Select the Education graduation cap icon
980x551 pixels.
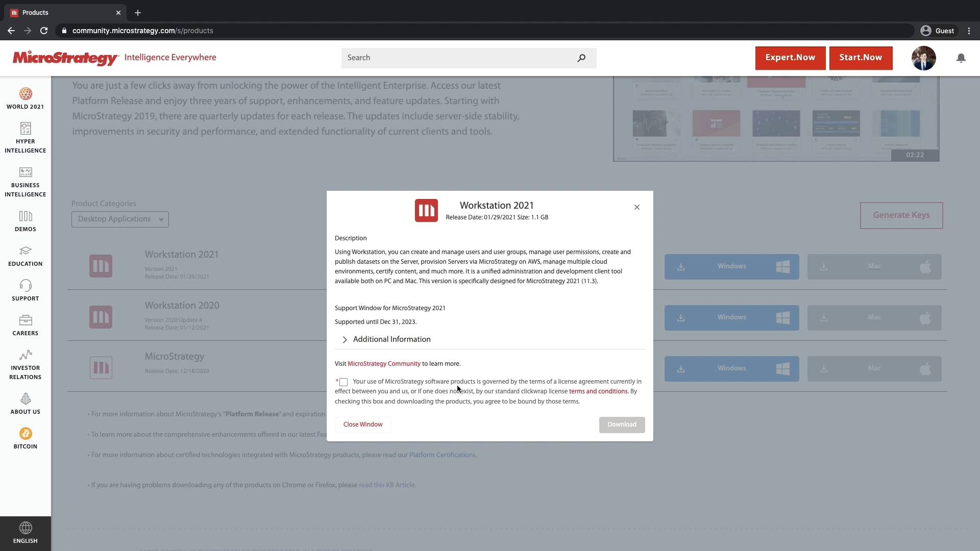click(25, 252)
